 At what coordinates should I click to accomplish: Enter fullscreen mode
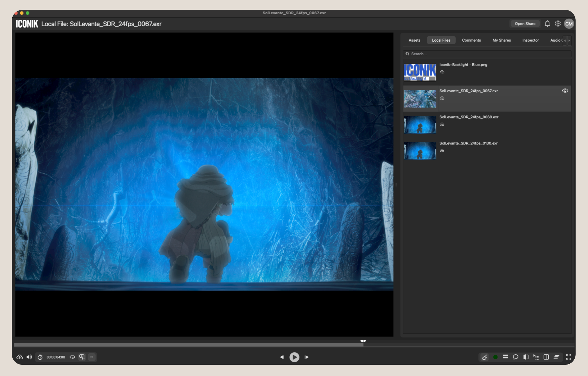point(569,357)
